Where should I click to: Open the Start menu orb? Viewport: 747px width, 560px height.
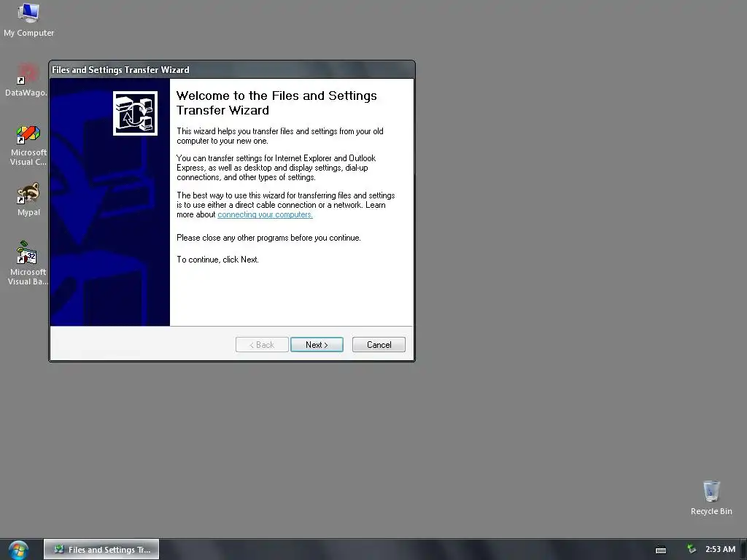(x=18, y=550)
